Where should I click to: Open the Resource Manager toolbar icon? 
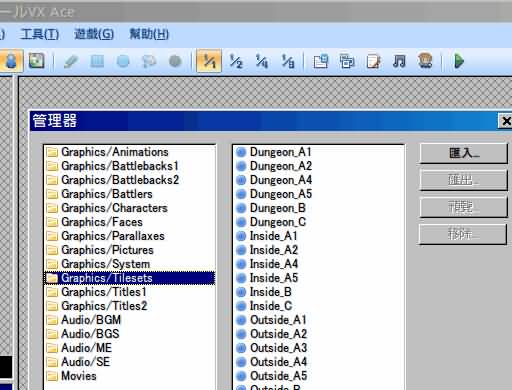[x=347, y=61]
